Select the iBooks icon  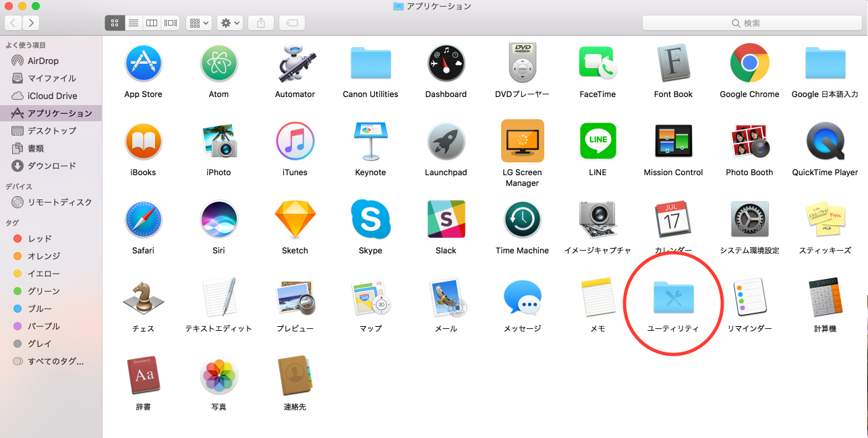[143, 142]
